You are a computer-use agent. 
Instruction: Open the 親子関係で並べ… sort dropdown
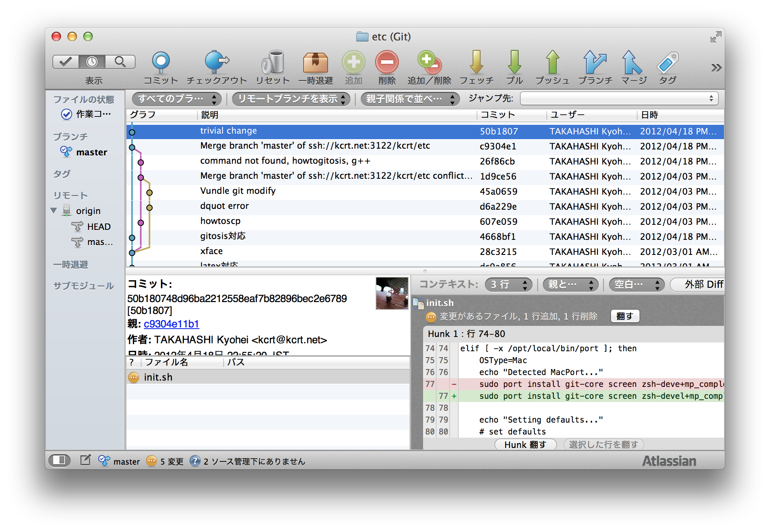410,99
